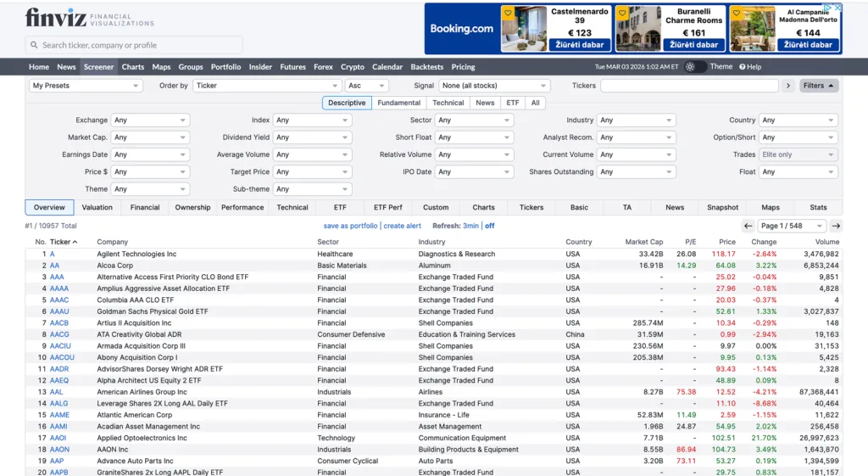Open the Signal dropdown
The height and width of the screenshot is (476, 868).
[x=494, y=86]
